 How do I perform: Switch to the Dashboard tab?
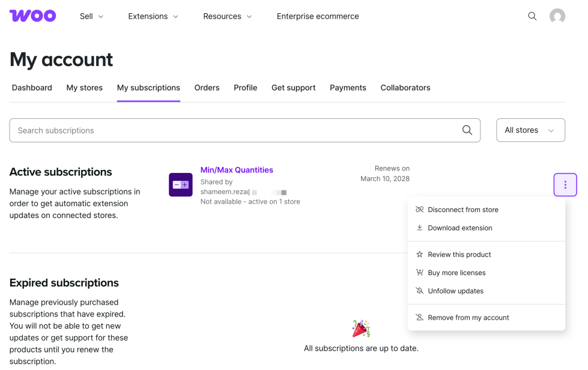point(32,88)
